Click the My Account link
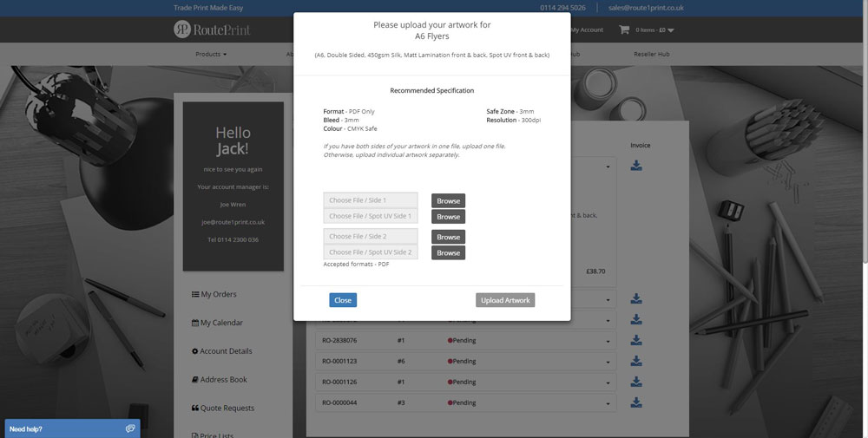The image size is (868, 438). click(x=587, y=29)
